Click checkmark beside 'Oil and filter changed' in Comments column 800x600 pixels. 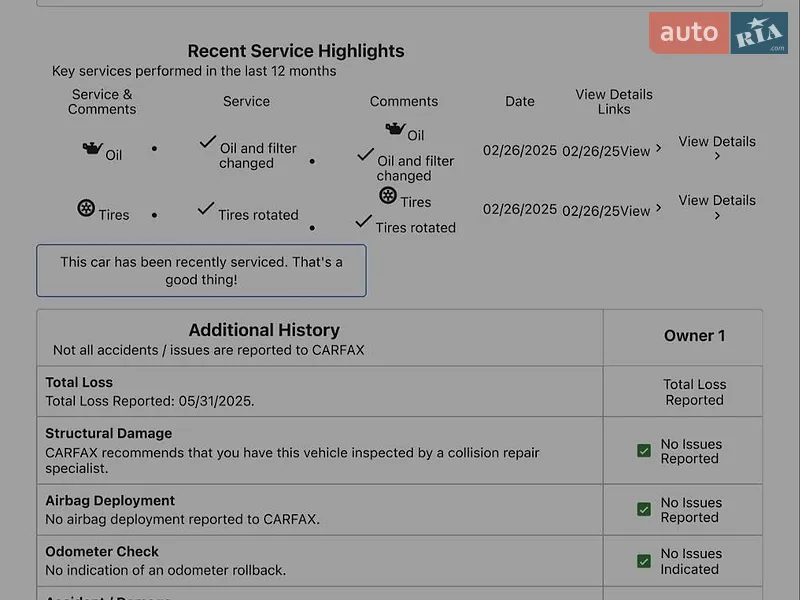[x=365, y=155]
